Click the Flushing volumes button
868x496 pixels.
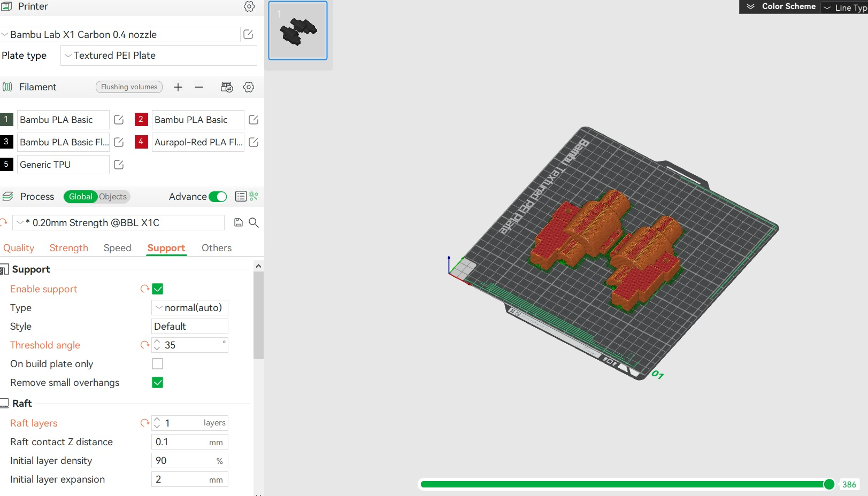tap(129, 87)
